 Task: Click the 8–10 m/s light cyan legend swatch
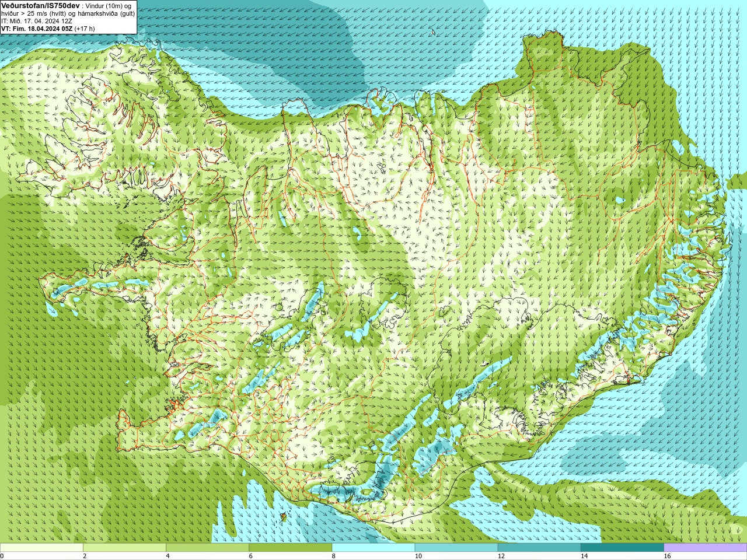[x=373, y=548]
